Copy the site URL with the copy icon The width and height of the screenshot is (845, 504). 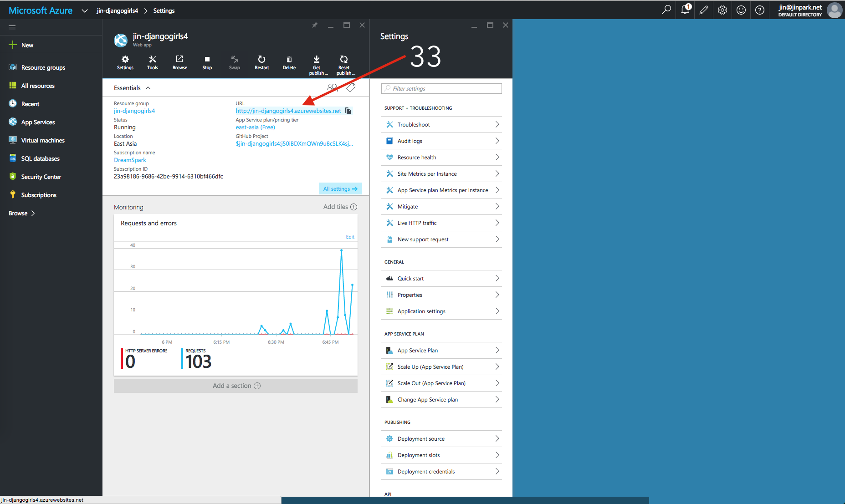click(348, 111)
